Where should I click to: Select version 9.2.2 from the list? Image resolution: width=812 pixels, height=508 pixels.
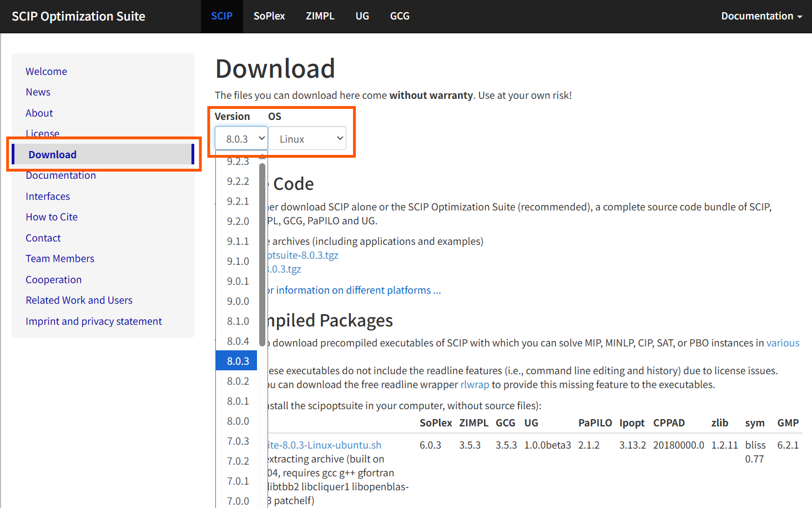pyautogui.click(x=238, y=182)
